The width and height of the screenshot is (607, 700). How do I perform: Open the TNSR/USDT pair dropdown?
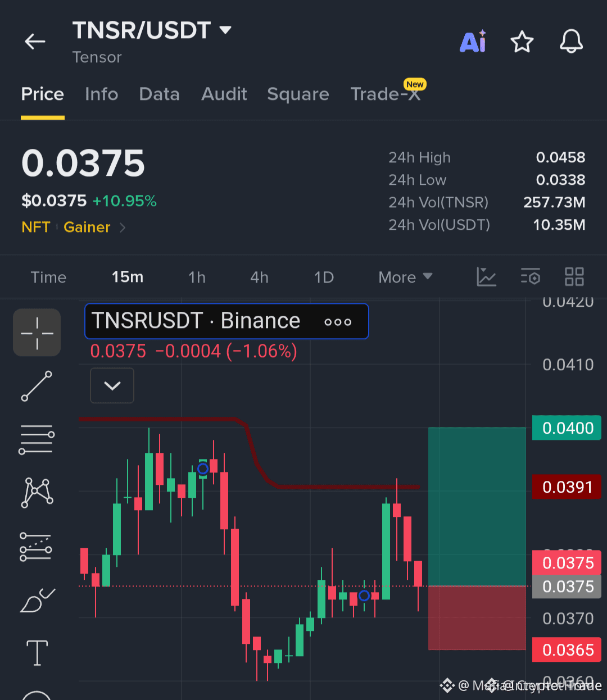[x=225, y=30]
